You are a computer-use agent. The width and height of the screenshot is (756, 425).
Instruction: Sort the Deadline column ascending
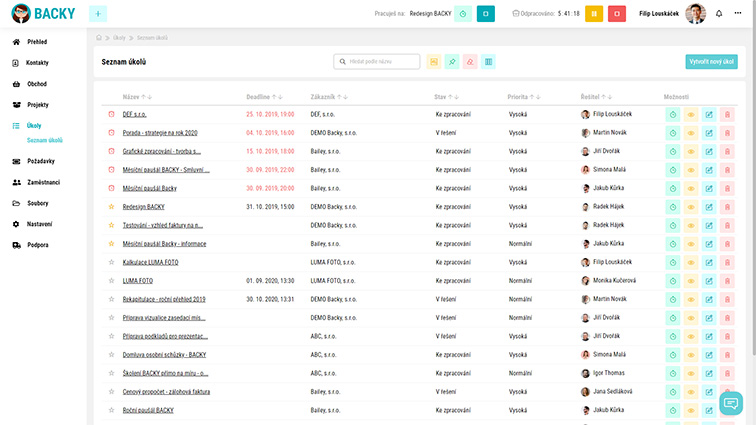274,97
